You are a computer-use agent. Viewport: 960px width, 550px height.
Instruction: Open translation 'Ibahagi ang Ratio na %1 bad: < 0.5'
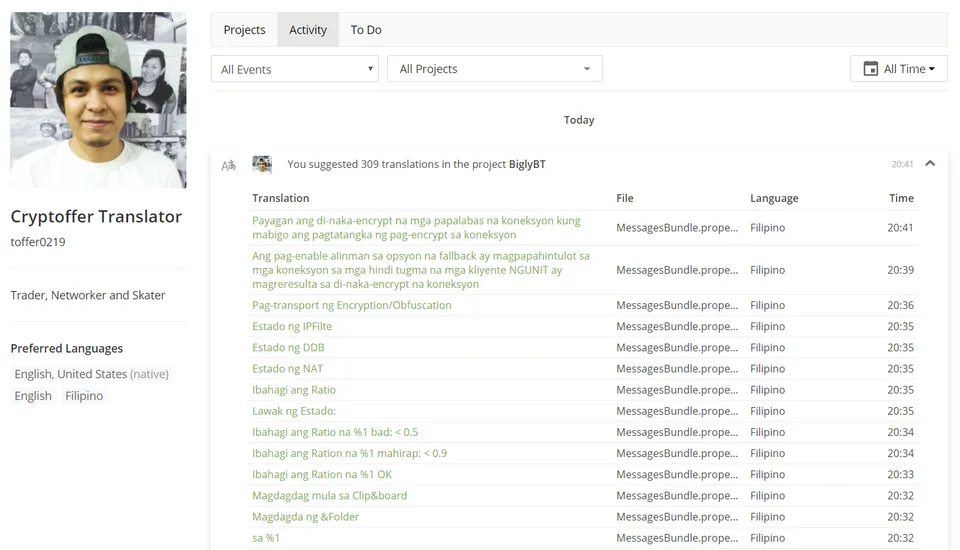tap(335, 432)
